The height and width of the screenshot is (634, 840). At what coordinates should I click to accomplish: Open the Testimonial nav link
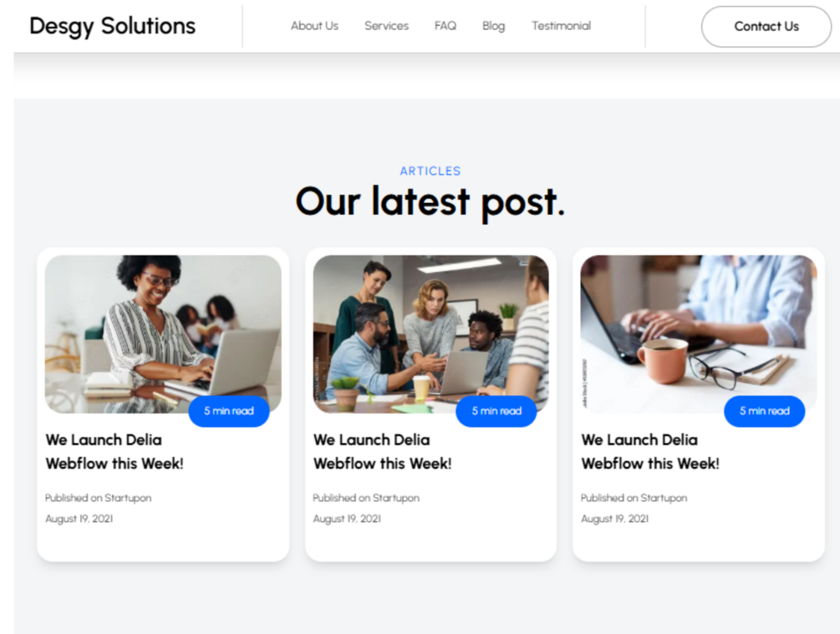[x=561, y=26]
